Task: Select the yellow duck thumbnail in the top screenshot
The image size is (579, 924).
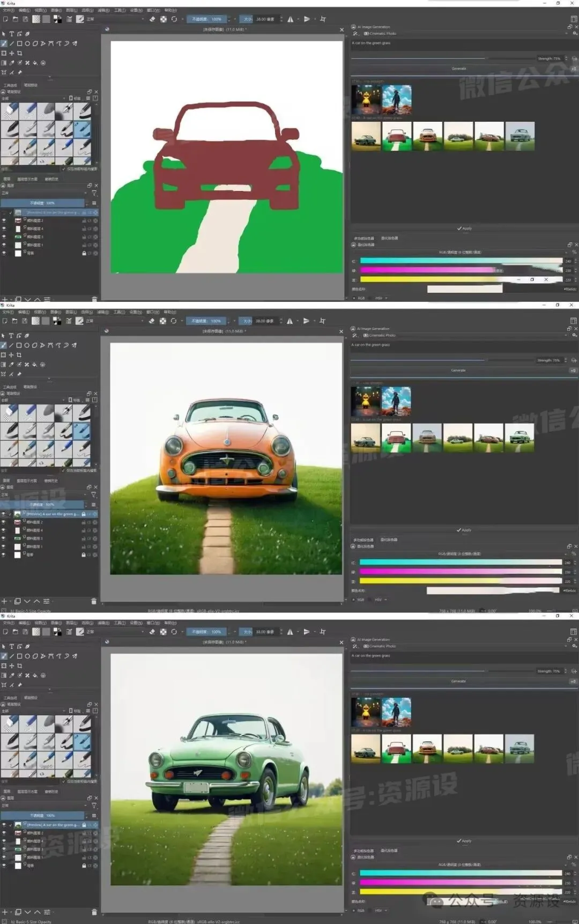Action: point(366,99)
